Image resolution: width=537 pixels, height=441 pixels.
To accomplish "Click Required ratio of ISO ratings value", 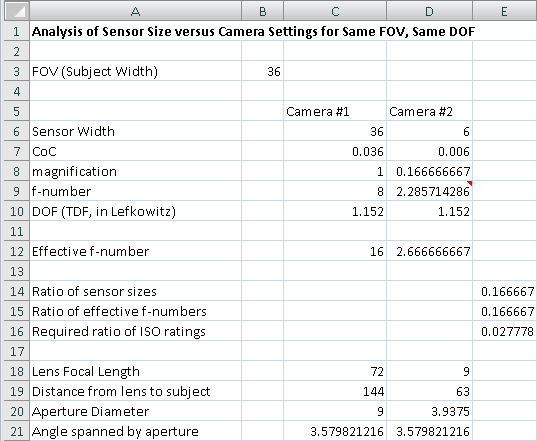I will [x=505, y=331].
